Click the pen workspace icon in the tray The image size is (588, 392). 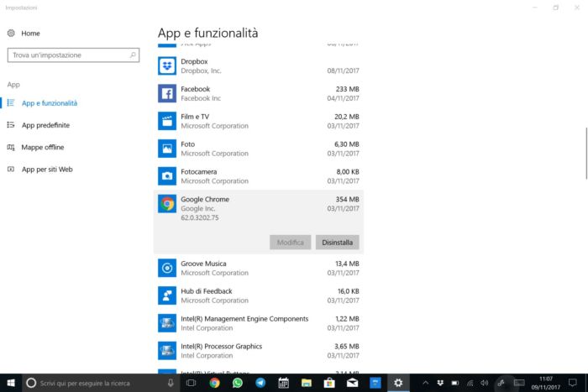point(501,383)
